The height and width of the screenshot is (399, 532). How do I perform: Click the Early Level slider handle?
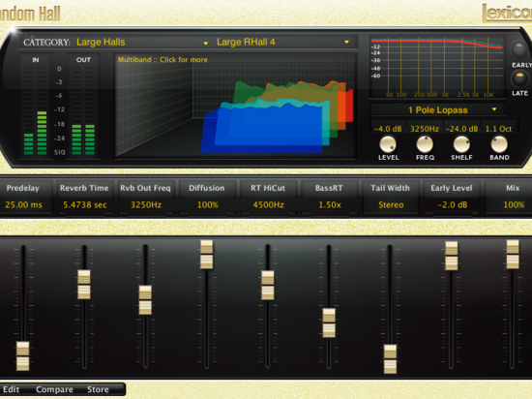tap(452, 256)
